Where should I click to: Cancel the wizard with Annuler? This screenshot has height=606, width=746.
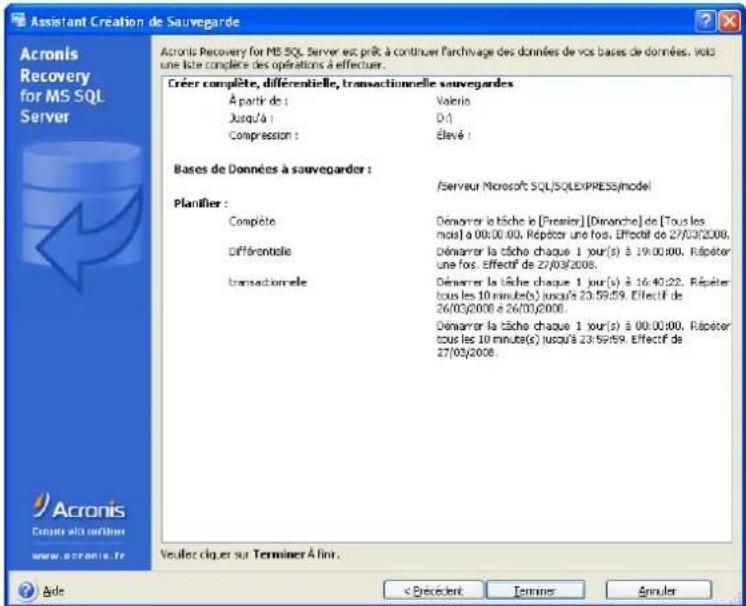(659, 591)
